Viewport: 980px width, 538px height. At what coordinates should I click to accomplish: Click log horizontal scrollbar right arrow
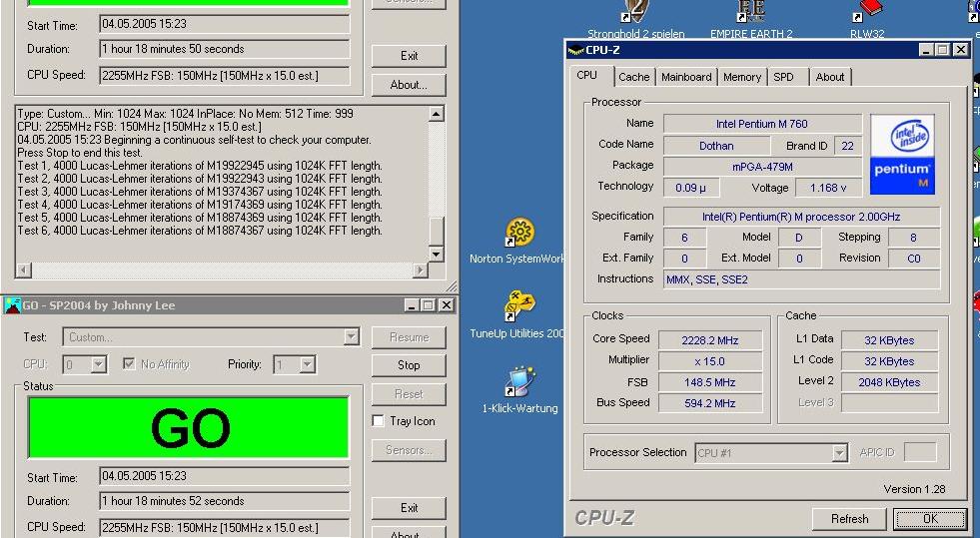[x=421, y=269]
